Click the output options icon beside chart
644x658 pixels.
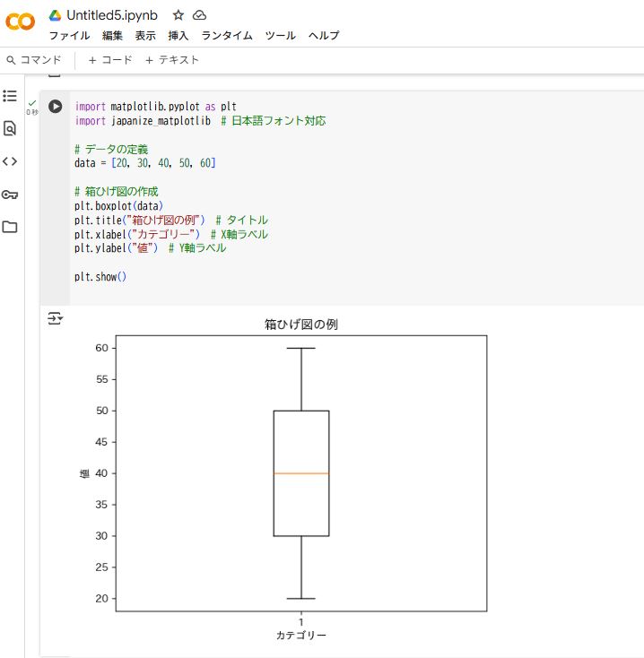pyautogui.click(x=55, y=318)
